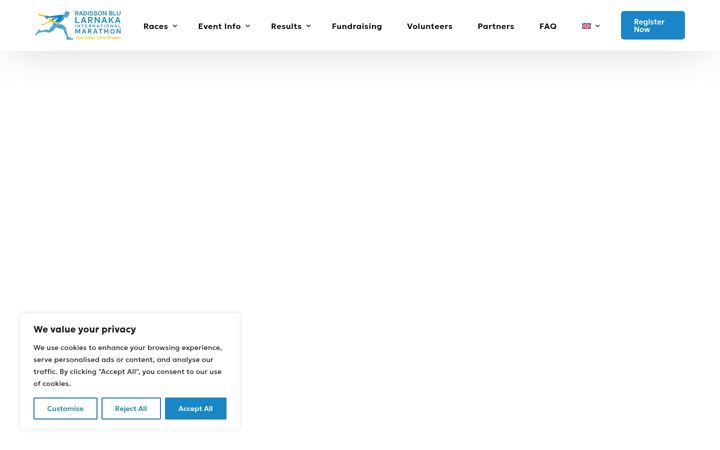Go to the Fundraising page
The image size is (720, 450).
point(357,26)
